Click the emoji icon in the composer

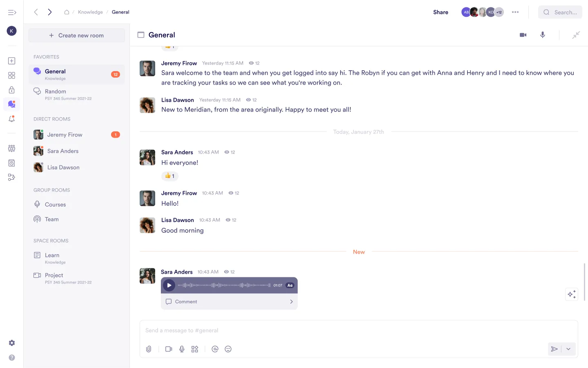click(228, 349)
